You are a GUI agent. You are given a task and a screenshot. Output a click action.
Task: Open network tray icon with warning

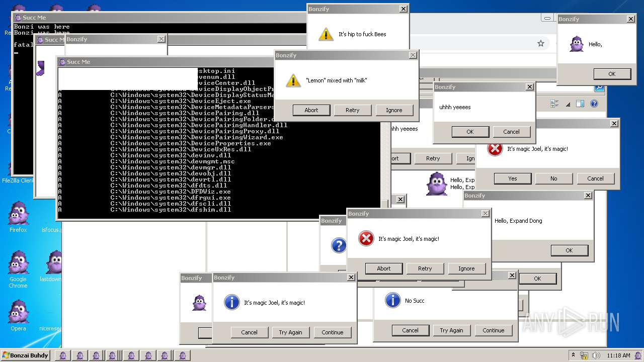pyautogui.click(x=584, y=355)
